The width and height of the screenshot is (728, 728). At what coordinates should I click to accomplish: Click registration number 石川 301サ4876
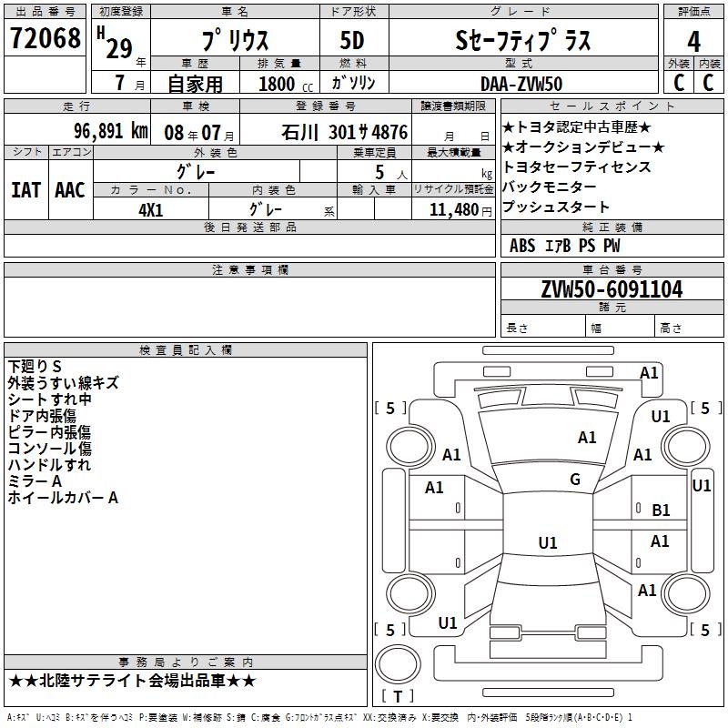(x=345, y=132)
